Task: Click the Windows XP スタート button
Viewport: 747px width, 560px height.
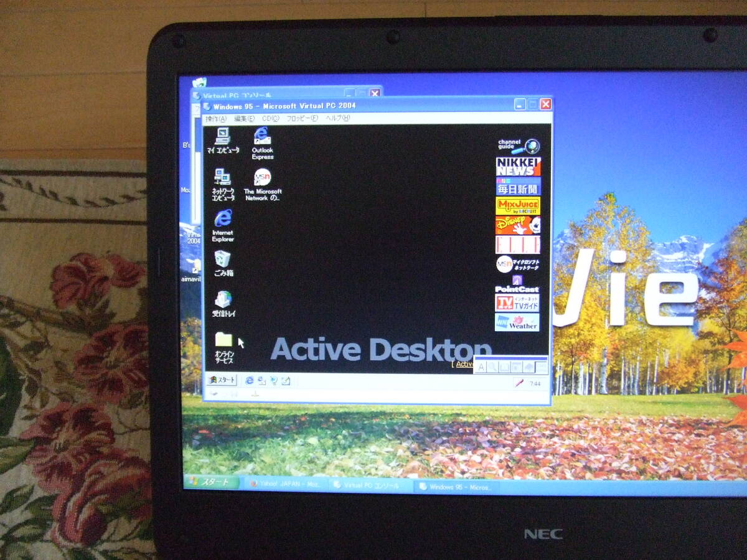Action: pyautogui.click(x=212, y=482)
